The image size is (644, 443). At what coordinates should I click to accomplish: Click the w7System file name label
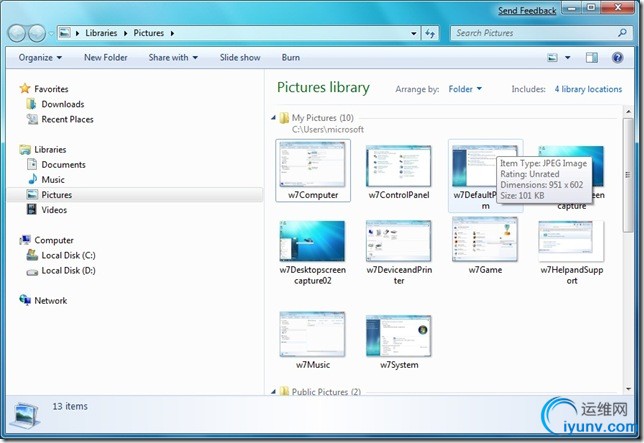(x=399, y=365)
